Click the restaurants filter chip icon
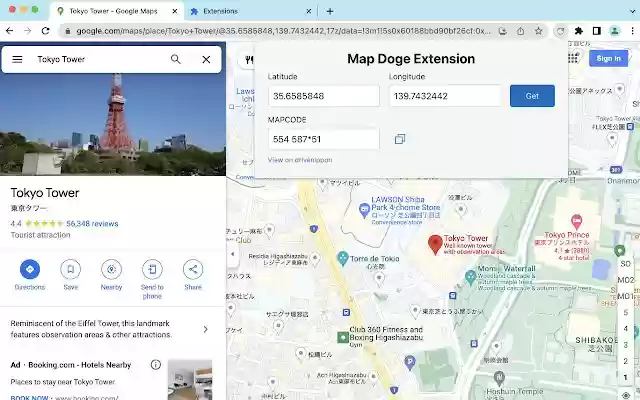The width and height of the screenshot is (640, 400). pyautogui.click(x=249, y=60)
